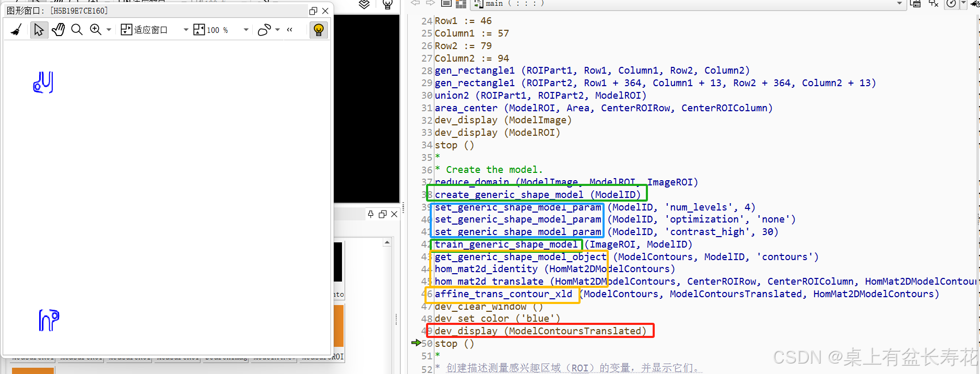
Task: Open the zoom-in tool dropdown arrow
Action: coord(109,30)
